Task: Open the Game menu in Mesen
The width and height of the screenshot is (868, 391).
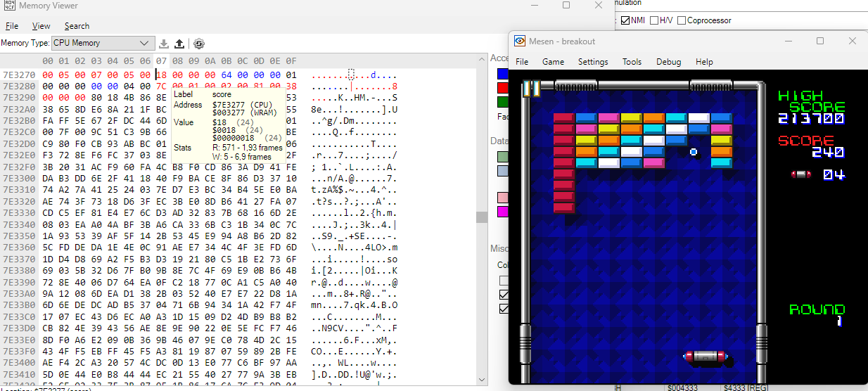Action: click(553, 62)
